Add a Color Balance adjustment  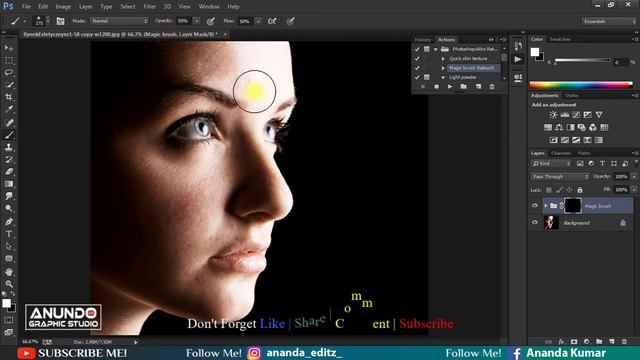point(559,127)
